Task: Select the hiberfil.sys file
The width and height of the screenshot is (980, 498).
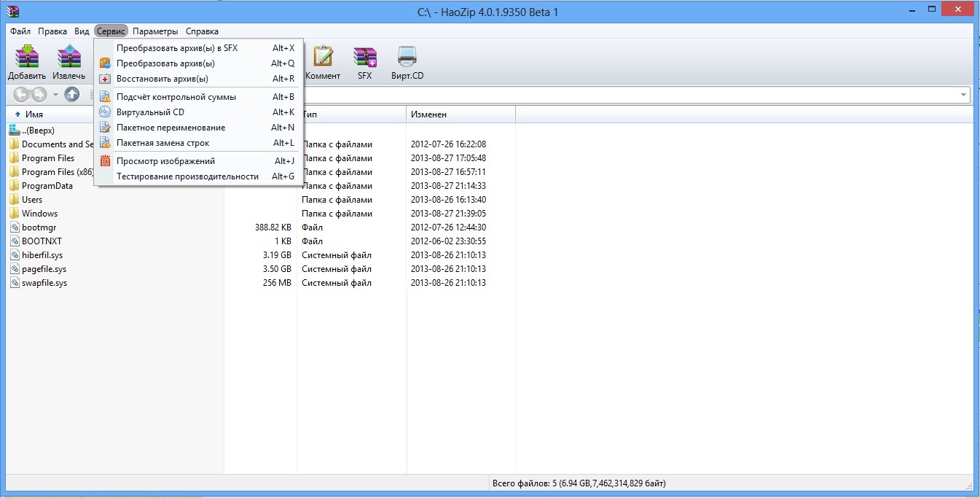Action: (42, 255)
